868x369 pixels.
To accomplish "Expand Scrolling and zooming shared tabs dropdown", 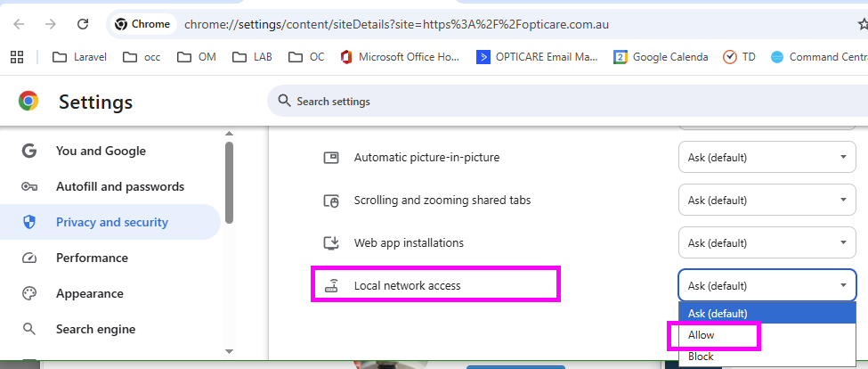I will tap(767, 201).
